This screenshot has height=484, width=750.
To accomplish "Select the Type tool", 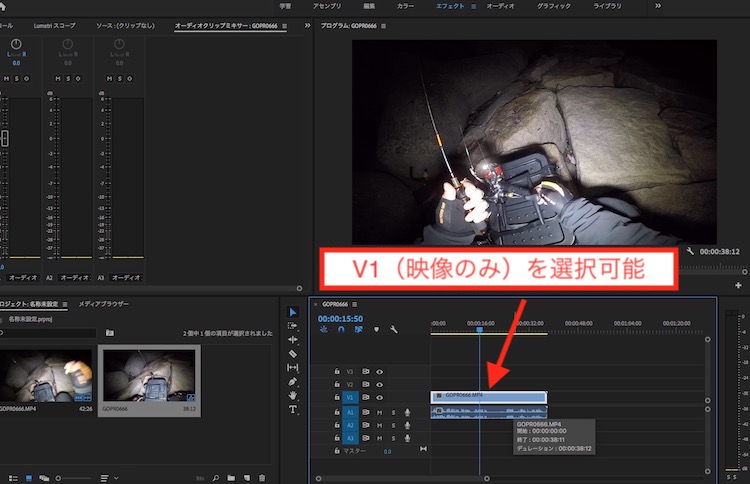I will (293, 409).
